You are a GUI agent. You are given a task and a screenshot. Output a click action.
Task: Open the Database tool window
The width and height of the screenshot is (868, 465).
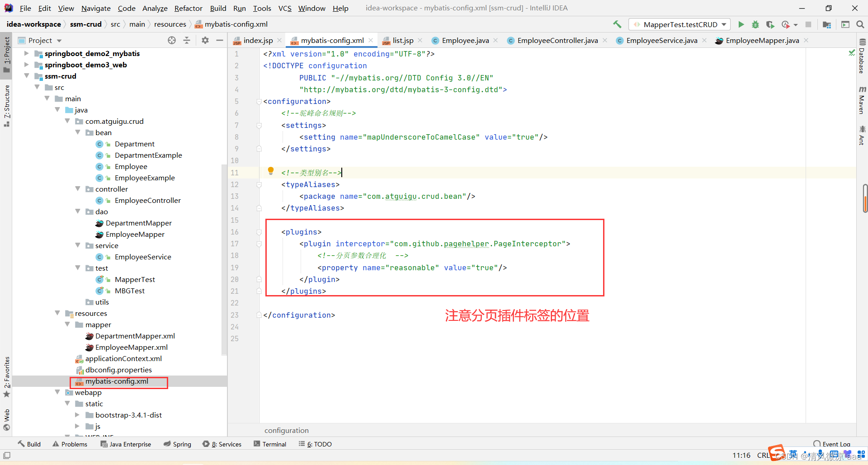(x=862, y=56)
